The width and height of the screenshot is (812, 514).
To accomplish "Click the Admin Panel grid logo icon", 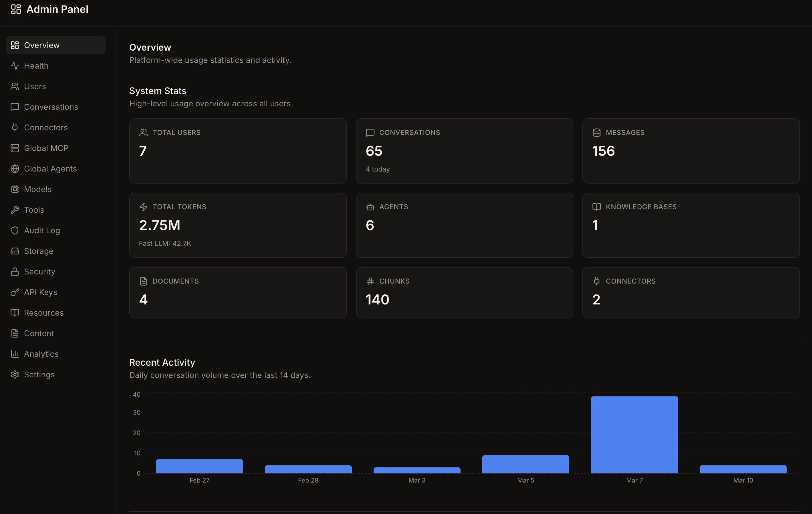I will coord(16,9).
